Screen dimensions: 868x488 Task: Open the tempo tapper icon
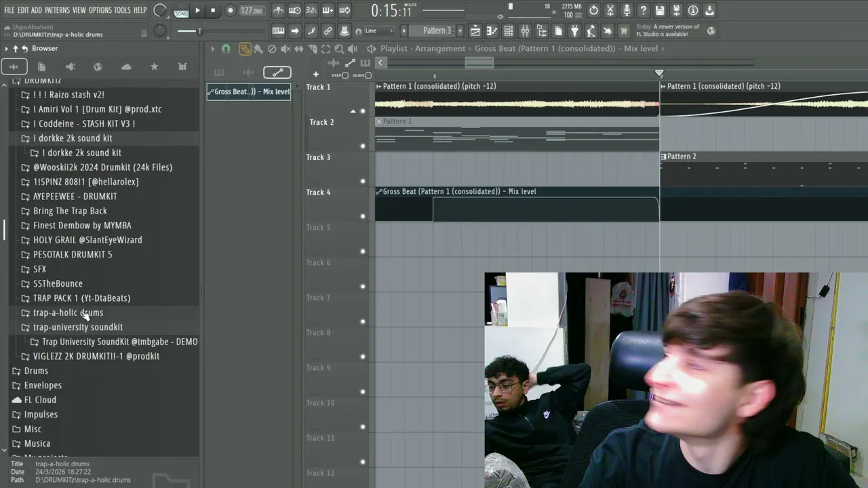[x=591, y=30]
